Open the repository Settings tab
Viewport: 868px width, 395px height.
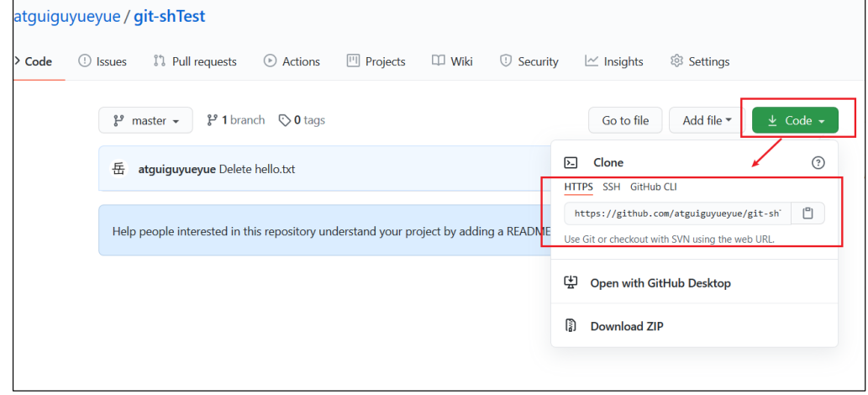pyautogui.click(x=700, y=61)
